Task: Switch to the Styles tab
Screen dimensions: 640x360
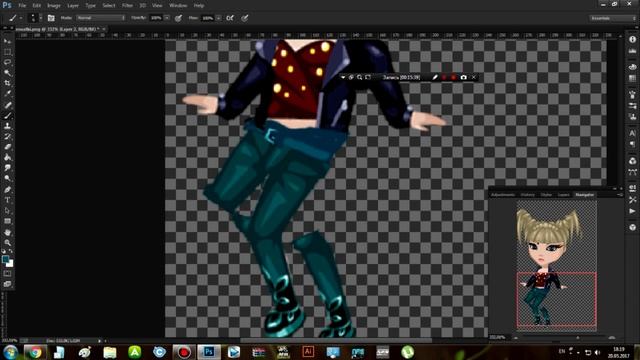Action: coord(547,195)
